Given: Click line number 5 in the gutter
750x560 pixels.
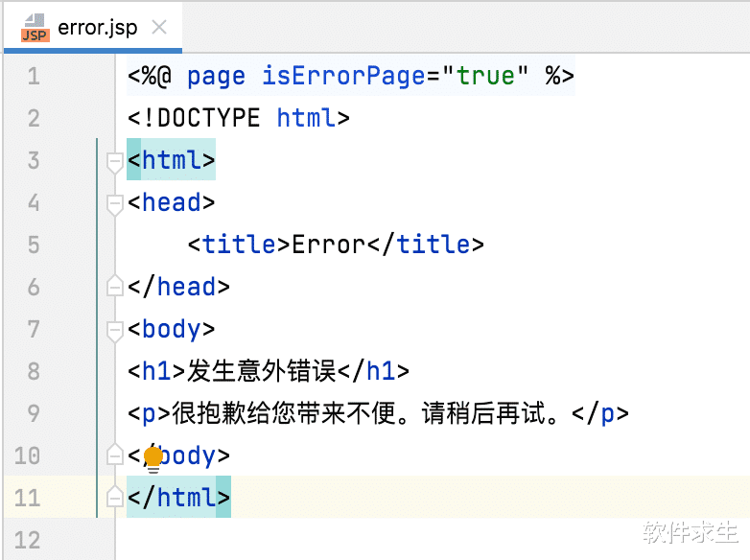Looking at the screenshot, I should coord(34,245).
